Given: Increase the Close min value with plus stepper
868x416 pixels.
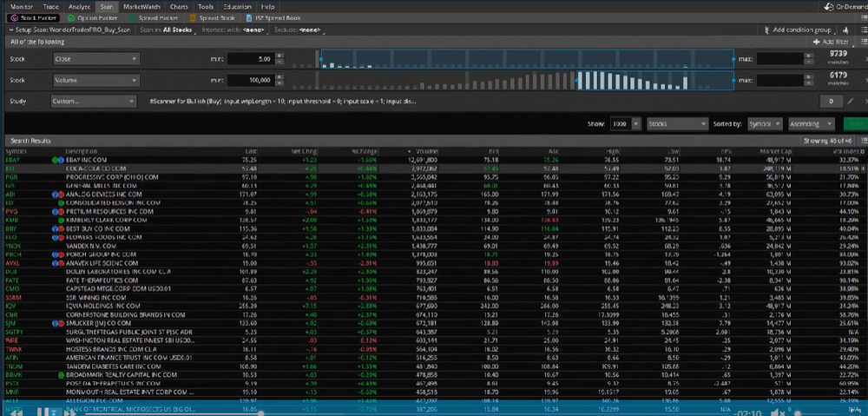Looking at the screenshot, I should 279,56.
